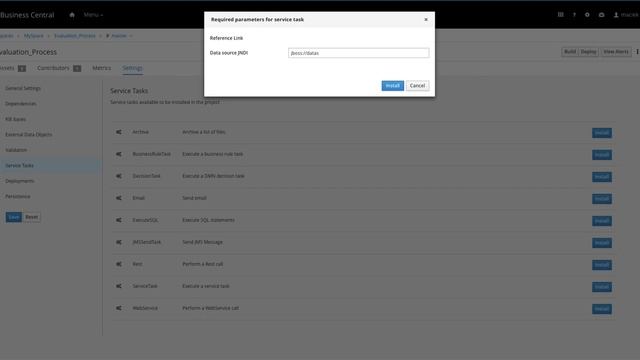Install the JMSSendTask service task
Screen dimensions: 640x360
tap(602, 243)
